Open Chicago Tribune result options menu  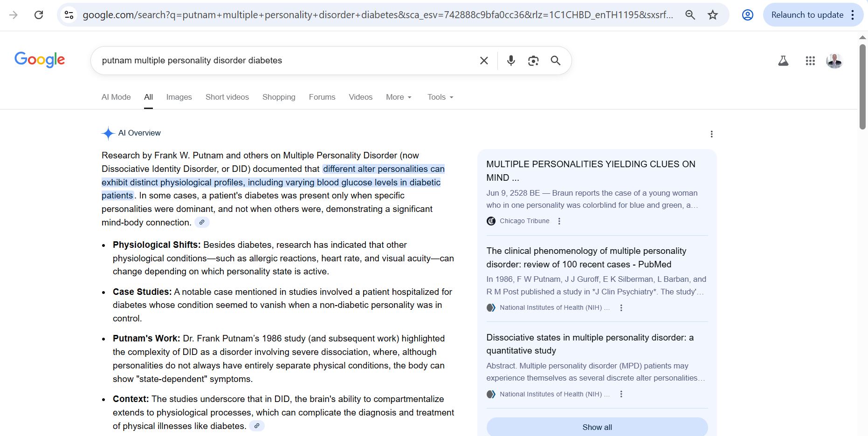(559, 221)
